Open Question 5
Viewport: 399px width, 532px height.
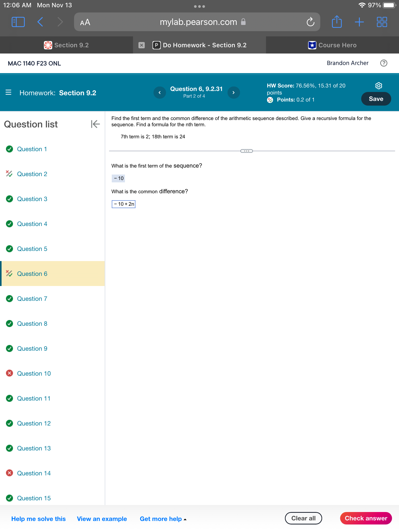32,249
